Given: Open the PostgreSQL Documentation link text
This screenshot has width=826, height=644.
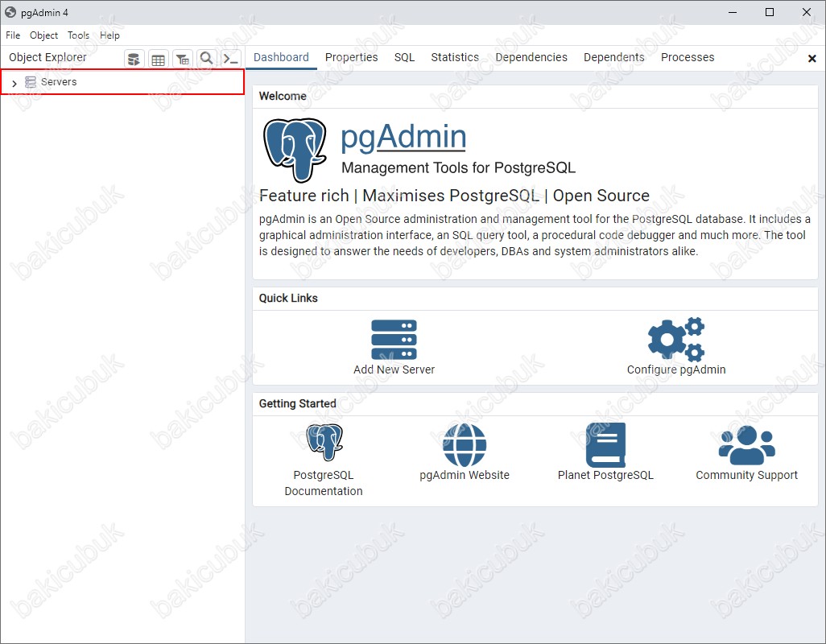Looking at the screenshot, I should [x=324, y=483].
